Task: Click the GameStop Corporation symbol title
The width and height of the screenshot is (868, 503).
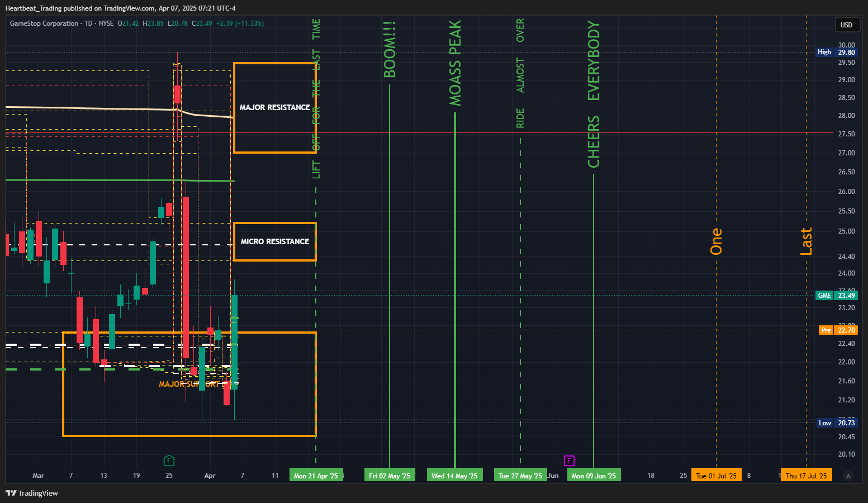Action: [44, 23]
